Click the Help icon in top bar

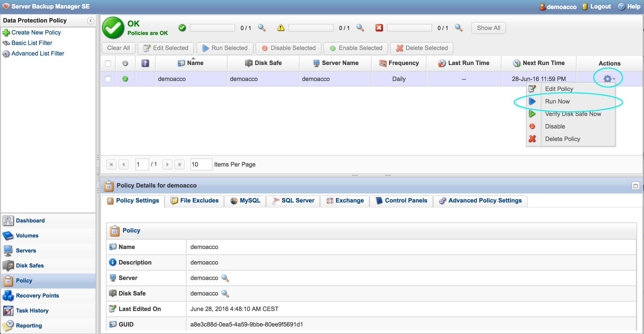pyautogui.click(x=621, y=7)
